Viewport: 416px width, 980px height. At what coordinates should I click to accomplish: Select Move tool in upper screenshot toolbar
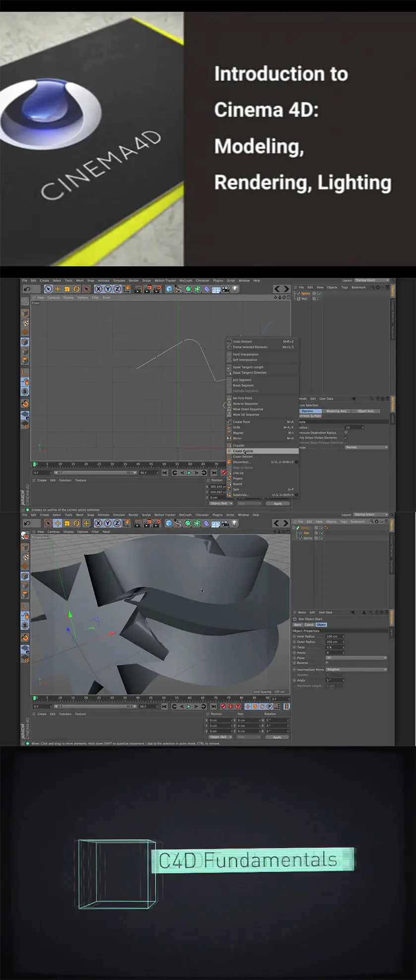pyautogui.click(x=58, y=289)
